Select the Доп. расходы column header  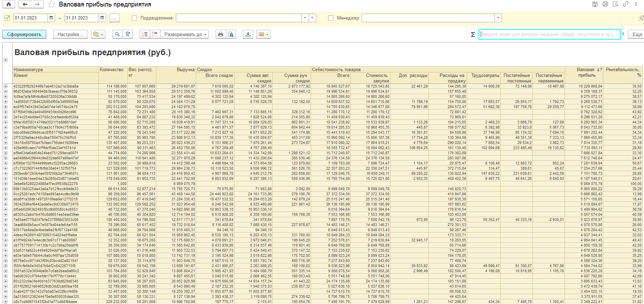coord(410,78)
